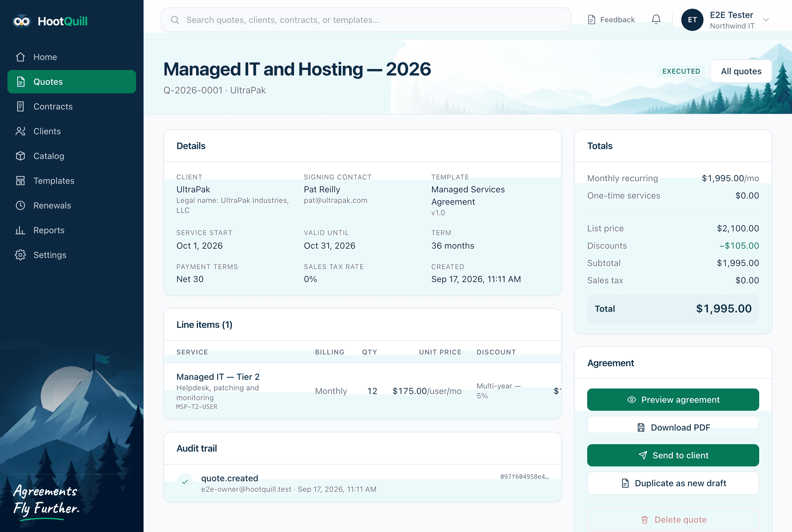Viewport: 792px width, 532px height.
Task: Click the Managed Services Agreement template name
Action: click(x=468, y=195)
